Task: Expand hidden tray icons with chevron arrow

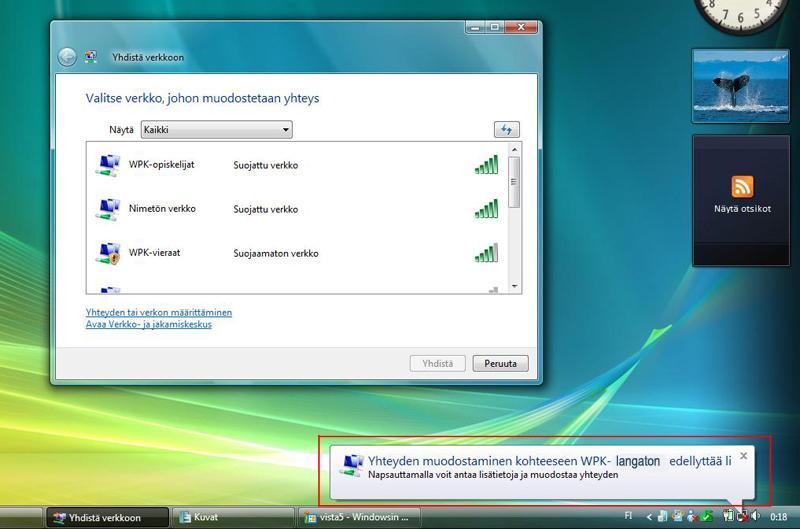Action: click(x=649, y=517)
